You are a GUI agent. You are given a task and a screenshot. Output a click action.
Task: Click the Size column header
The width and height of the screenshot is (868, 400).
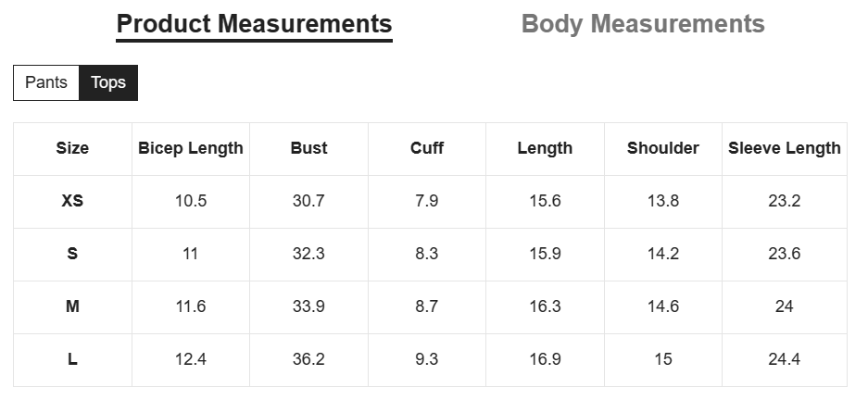(x=72, y=148)
